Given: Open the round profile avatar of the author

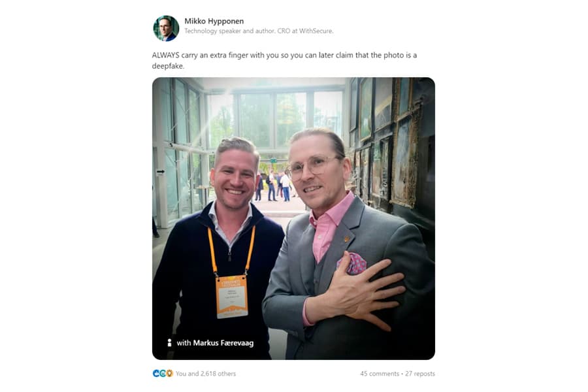Looking at the screenshot, I should pos(166,29).
